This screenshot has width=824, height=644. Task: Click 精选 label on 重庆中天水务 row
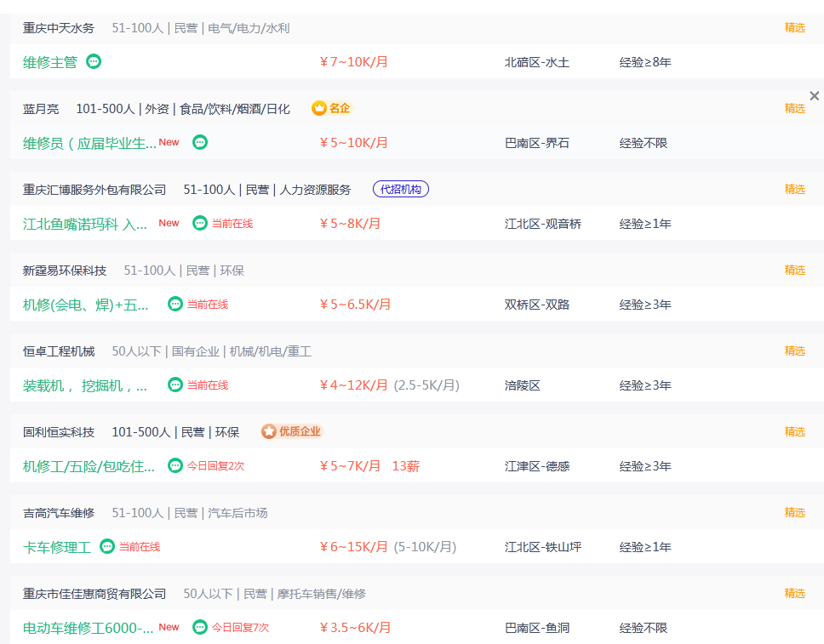pyautogui.click(x=794, y=27)
